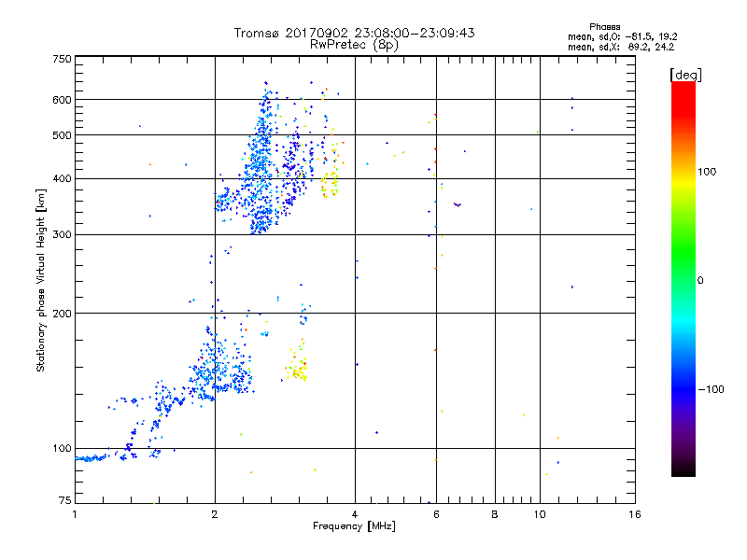Click the flat blue echo trace near 95 km
Image resolution: width=747 pixels, height=560 pixels.
pyautogui.click(x=92, y=458)
